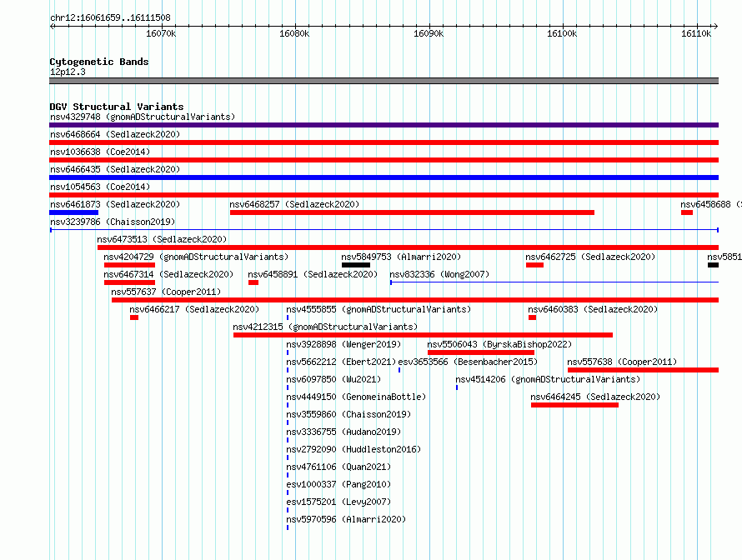Click the DGV Structural Variants track title
Viewport: 742px width, 560px height.
point(117,107)
